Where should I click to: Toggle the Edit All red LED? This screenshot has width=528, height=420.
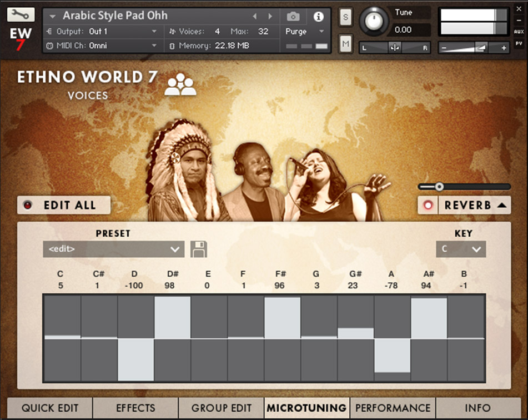coord(28,205)
